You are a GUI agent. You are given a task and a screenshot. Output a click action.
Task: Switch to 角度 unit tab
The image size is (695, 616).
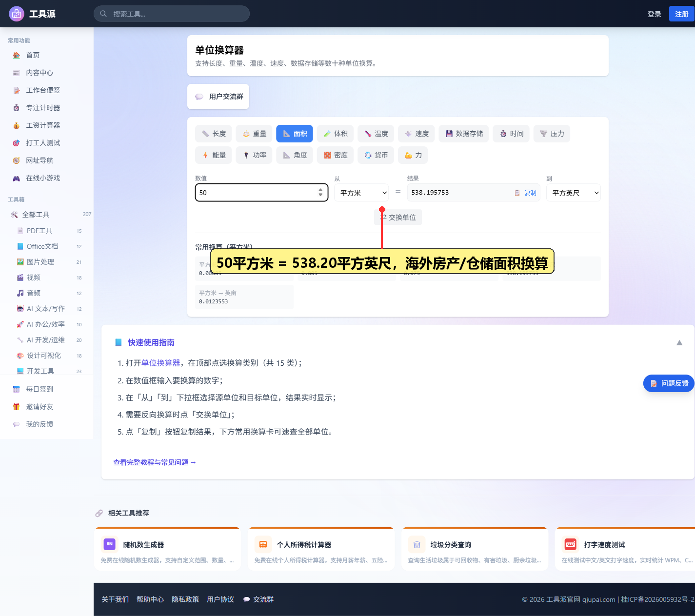[295, 155]
